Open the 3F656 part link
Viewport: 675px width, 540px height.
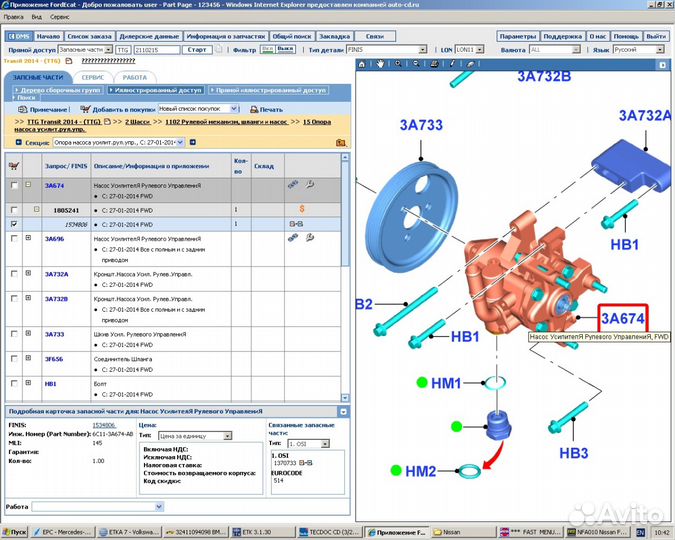coord(54,358)
